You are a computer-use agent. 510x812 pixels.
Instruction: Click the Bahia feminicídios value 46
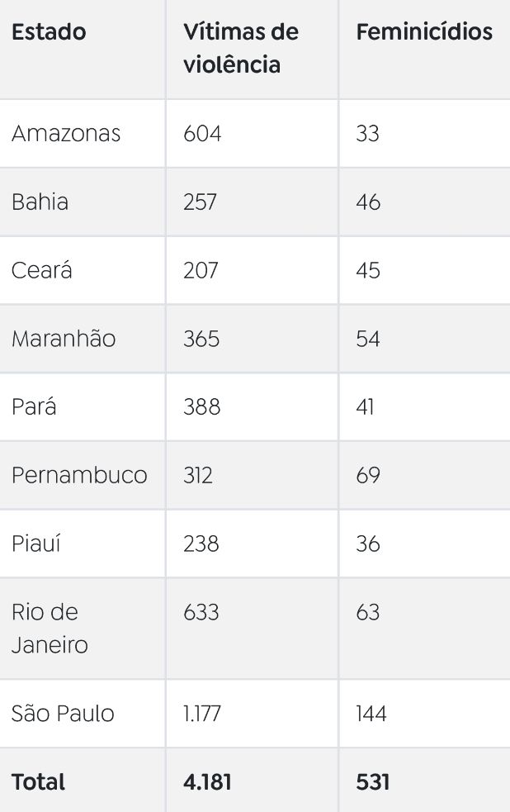tap(368, 202)
